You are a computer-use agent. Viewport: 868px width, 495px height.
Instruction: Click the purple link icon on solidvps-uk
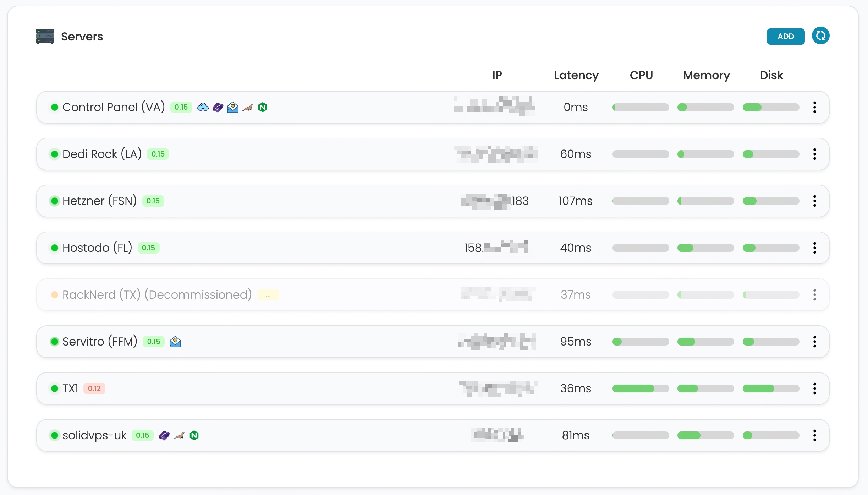[164, 435]
